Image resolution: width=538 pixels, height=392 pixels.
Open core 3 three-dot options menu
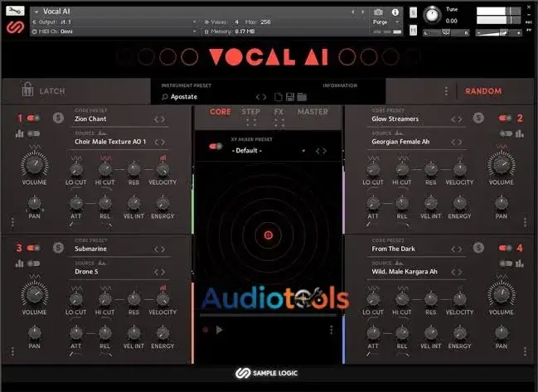tap(12, 351)
